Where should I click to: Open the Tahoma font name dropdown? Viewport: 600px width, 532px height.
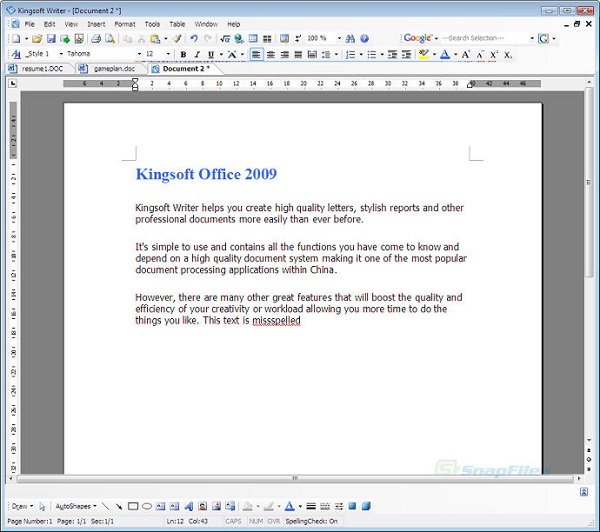click(139, 54)
